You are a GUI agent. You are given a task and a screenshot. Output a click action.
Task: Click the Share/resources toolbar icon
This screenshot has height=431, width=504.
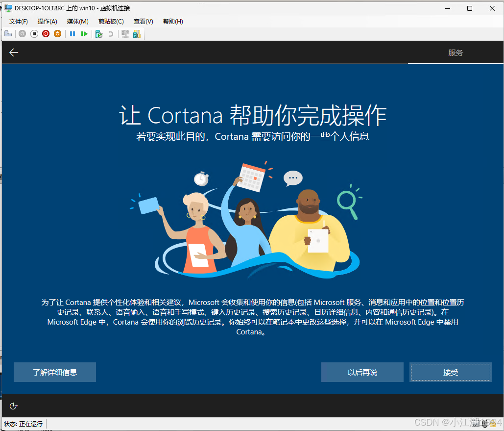(x=137, y=34)
